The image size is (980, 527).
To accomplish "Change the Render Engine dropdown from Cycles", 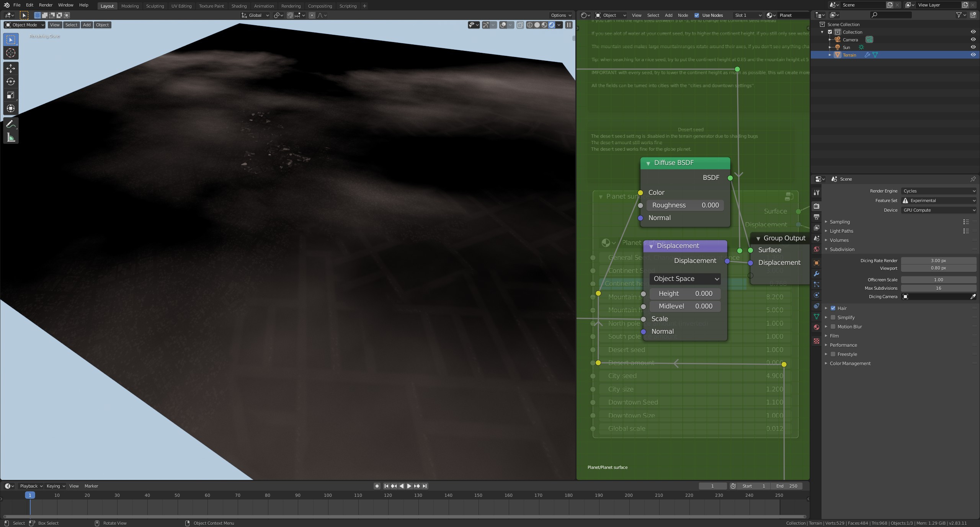I will click(939, 191).
